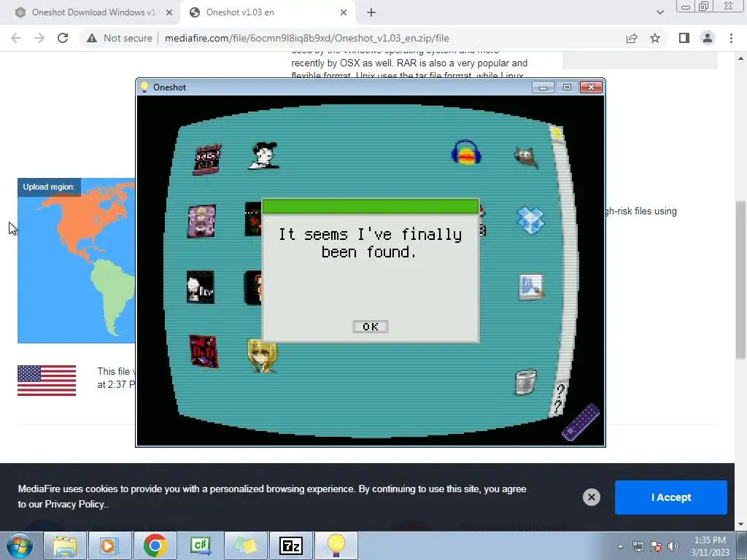Dismiss the cookie banner with X button
Image resolution: width=747 pixels, height=560 pixels.
coord(591,497)
